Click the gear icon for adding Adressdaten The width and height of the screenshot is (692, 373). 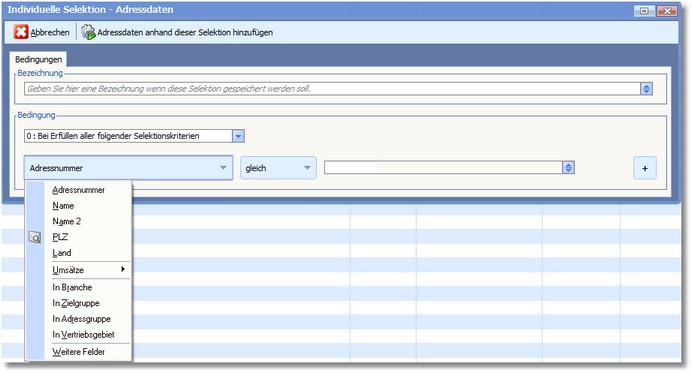tap(88, 32)
